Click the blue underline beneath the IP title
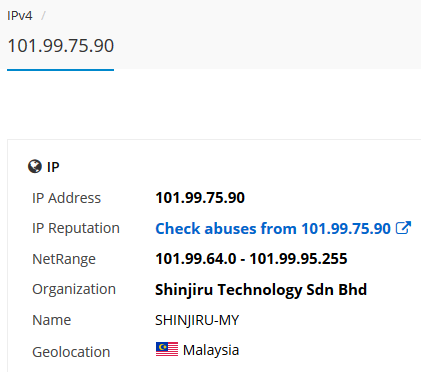This screenshot has height=372, width=421. pos(61,70)
